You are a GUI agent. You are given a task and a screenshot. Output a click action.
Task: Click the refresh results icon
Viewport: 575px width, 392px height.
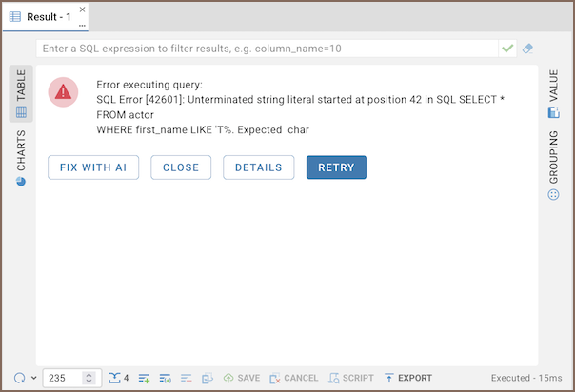(19, 378)
